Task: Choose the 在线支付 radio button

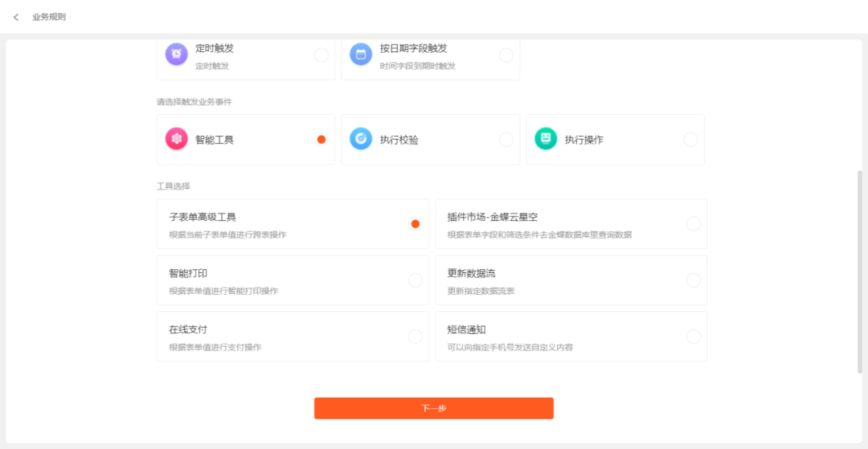Action: coord(416,337)
